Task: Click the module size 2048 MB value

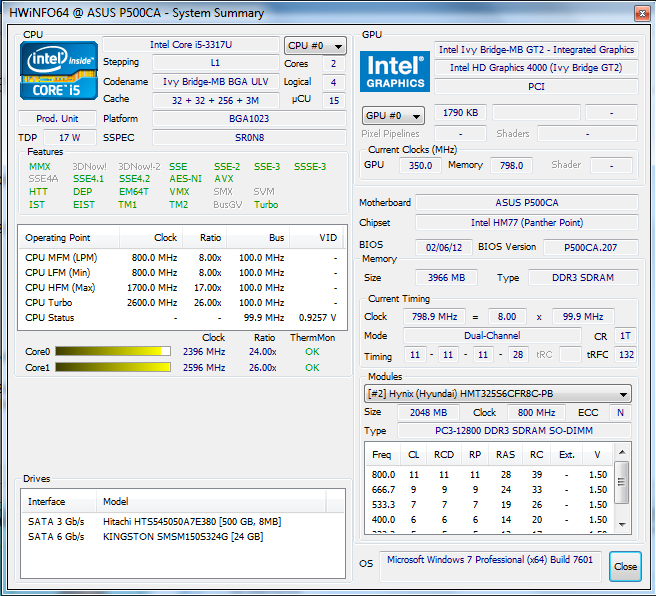Action: [x=428, y=413]
